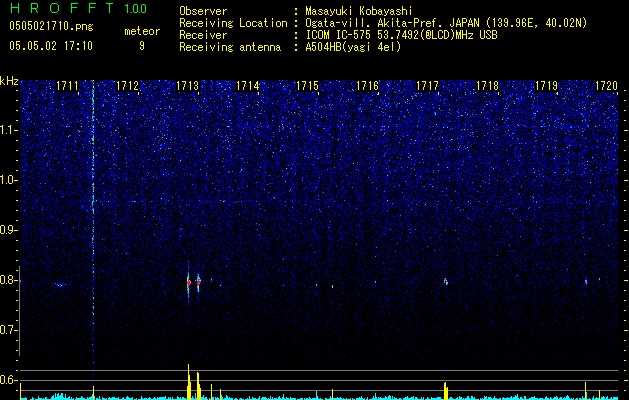Click the Receiving Location label
This screenshot has width=629, height=400.
[233, 23]
